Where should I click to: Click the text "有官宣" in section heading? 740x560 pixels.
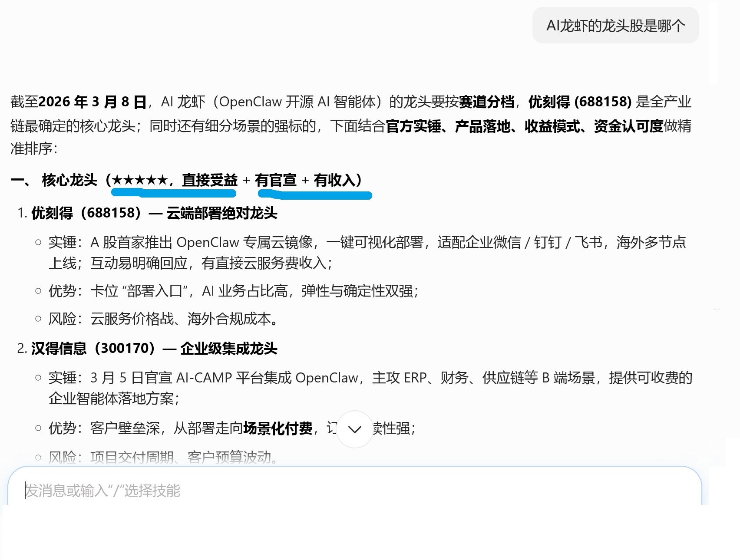276,180
